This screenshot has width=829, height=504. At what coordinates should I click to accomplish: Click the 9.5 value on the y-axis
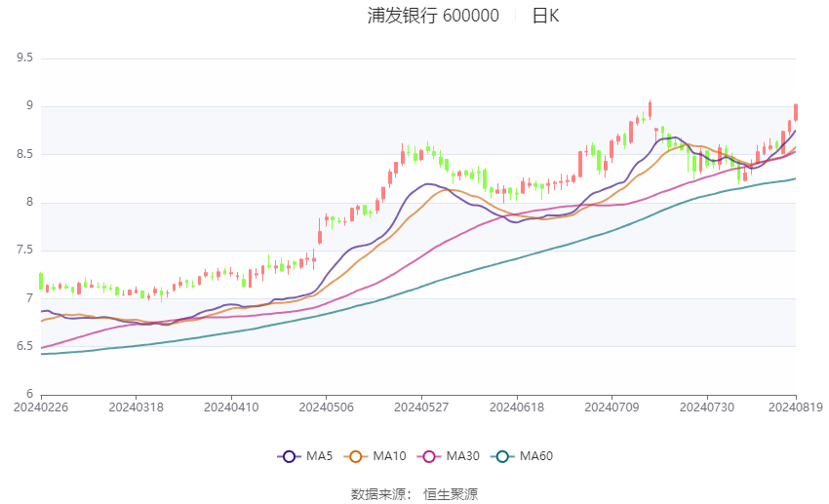coord(24,58)
